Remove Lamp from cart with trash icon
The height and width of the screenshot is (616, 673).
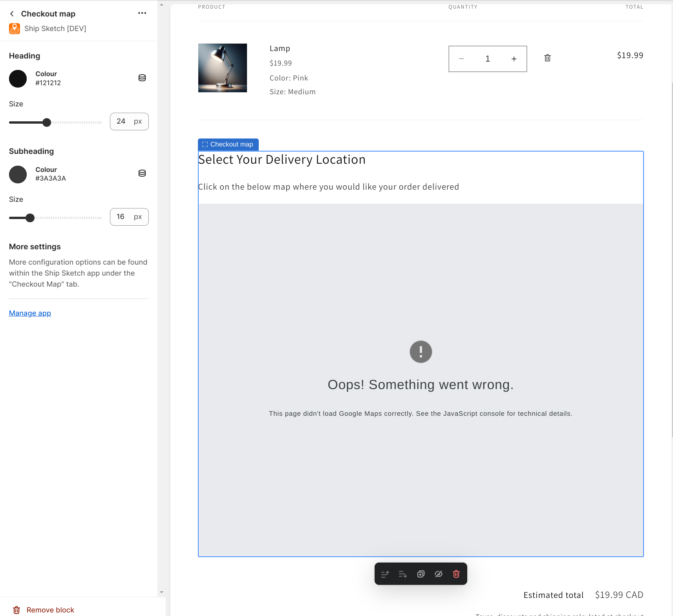pyautogui.click(x=547, y=58)
